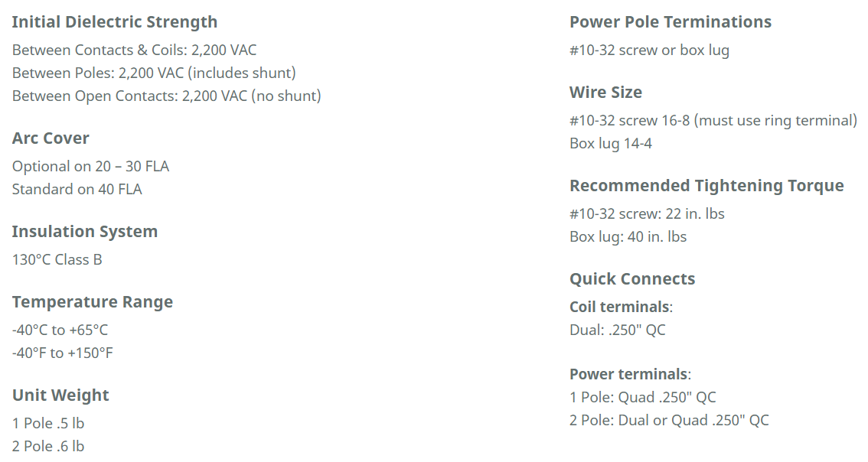
Task: Click the Temperature Range heading
Action: coord(93,302)
